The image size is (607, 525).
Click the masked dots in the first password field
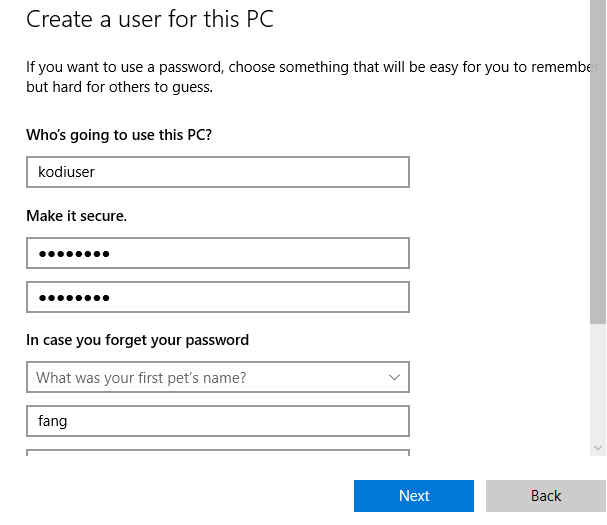coord(73,254)
